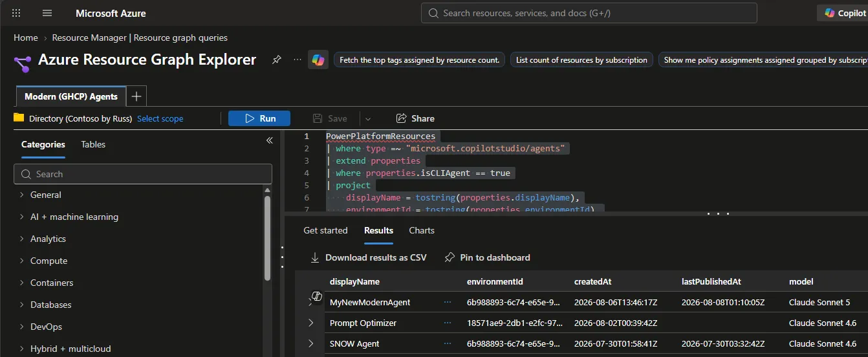Expand the SNOW Agent row
The width and height of the screenshot is (868, 357).
310,343
